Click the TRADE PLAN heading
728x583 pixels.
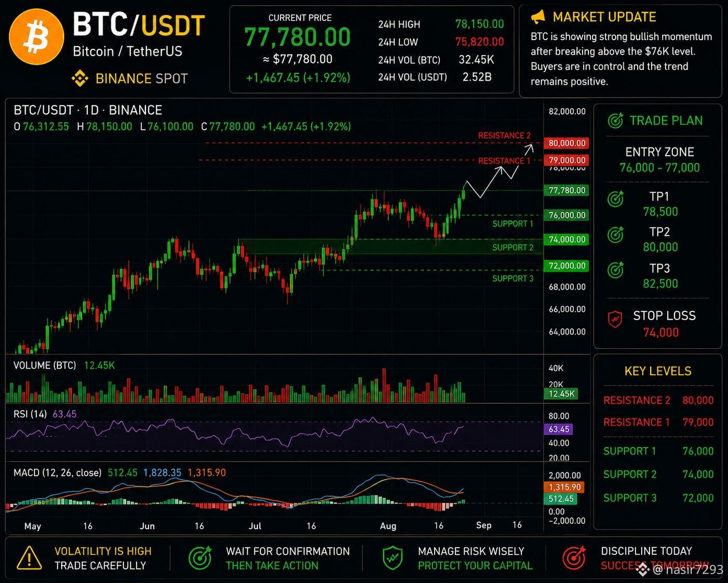666,121
